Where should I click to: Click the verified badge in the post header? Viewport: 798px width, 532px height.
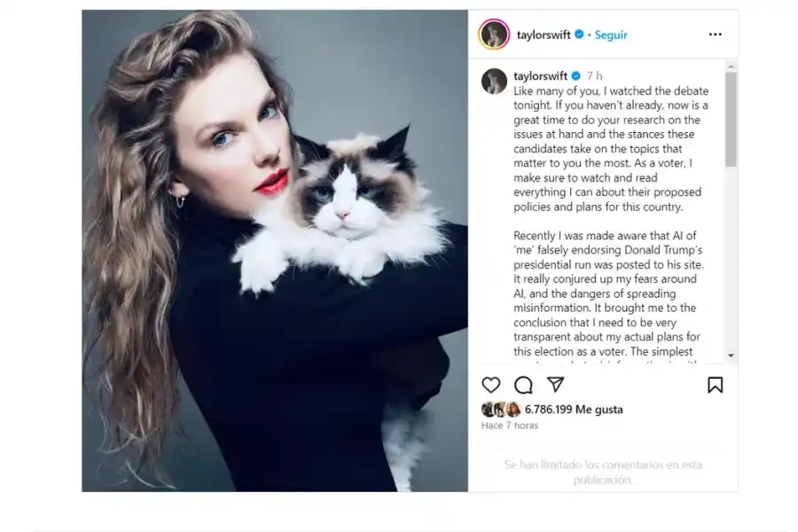pos(579,35)
